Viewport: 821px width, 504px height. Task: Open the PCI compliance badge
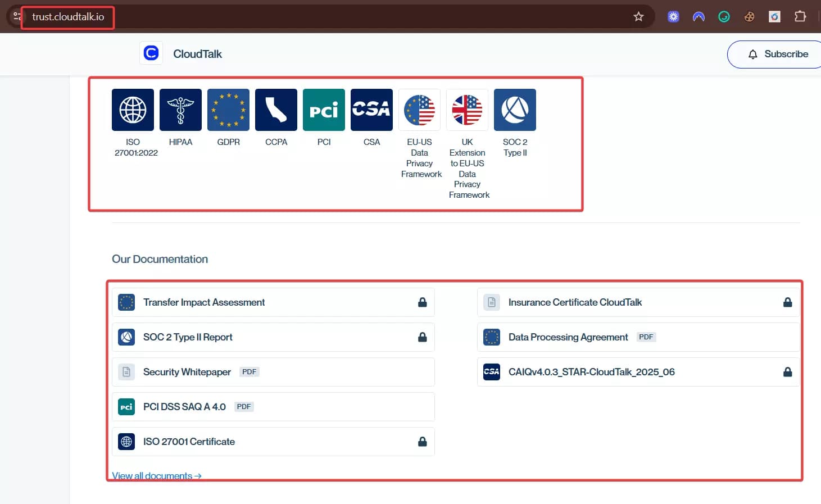point(324,110)
